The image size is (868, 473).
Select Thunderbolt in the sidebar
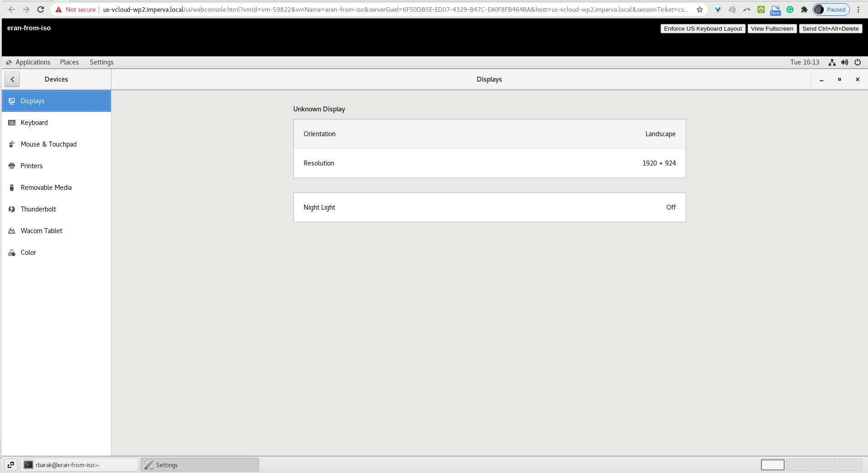tap(38, 209)
